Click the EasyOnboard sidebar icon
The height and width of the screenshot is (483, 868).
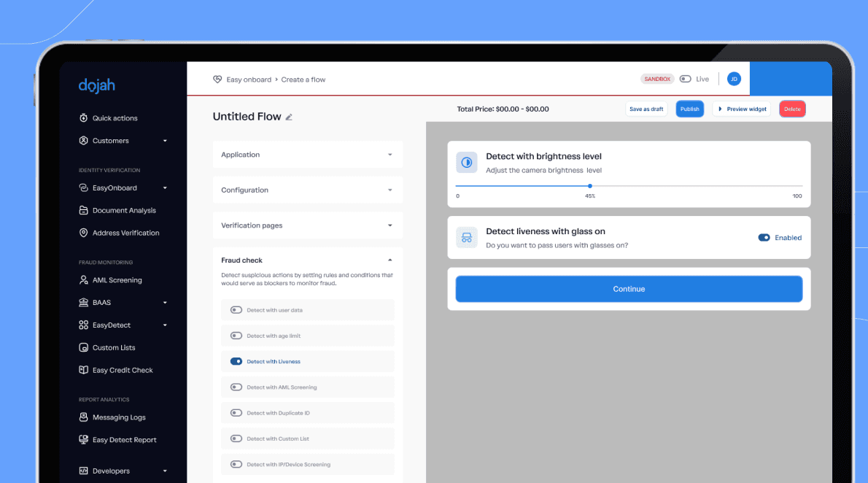pos(84,188)
